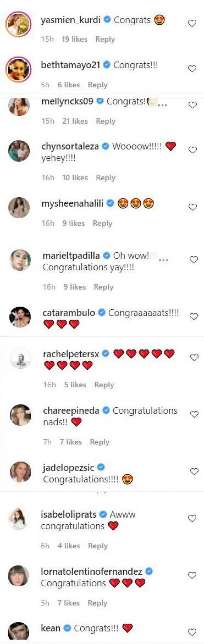Like mysheenahalili's emoji comment
204x644 pixels.
[193, 207]
